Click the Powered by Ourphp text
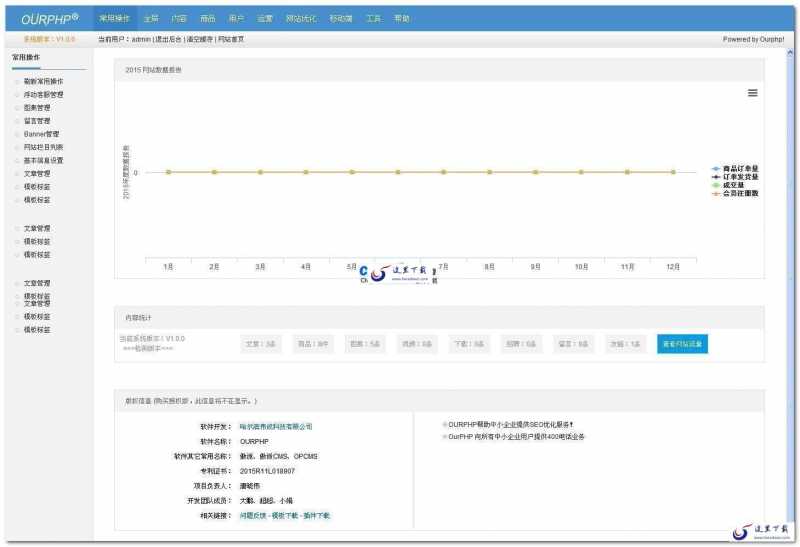The width and height of the screenshot is (800, 547). click(753, 39)
